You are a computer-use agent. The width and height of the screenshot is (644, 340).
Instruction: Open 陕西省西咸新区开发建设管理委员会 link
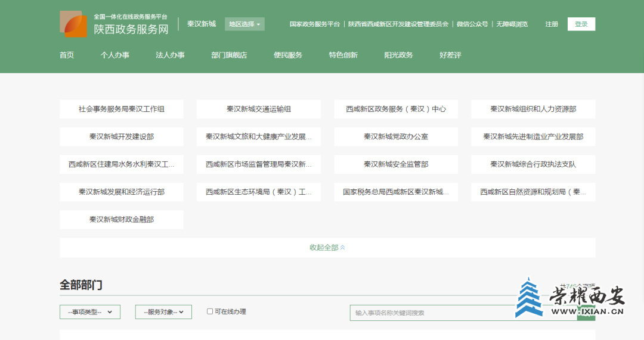click(398, 24)
